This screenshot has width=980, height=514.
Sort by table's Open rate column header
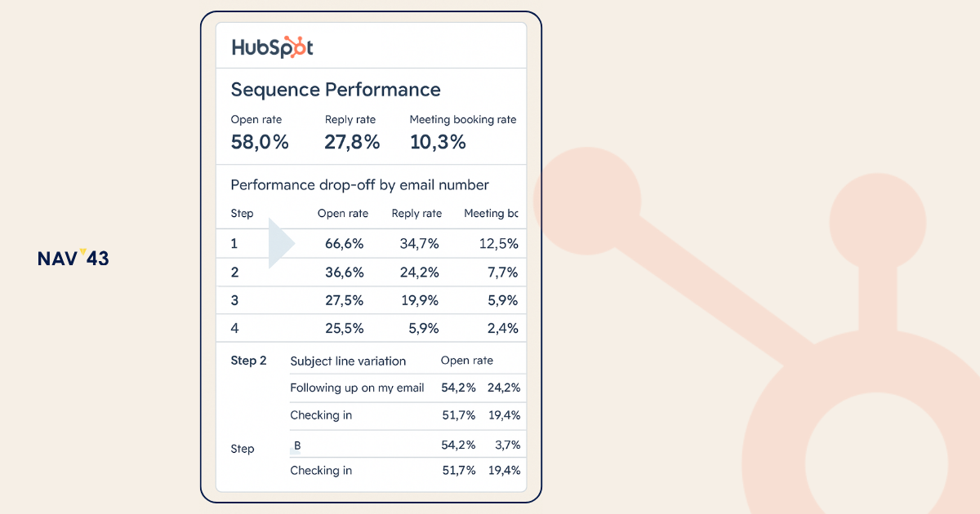(343, 214)
